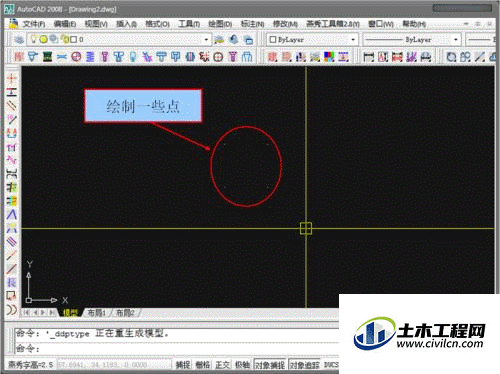
Task: Expand the ByLayer color dropdown
Action: coord(353,40)
